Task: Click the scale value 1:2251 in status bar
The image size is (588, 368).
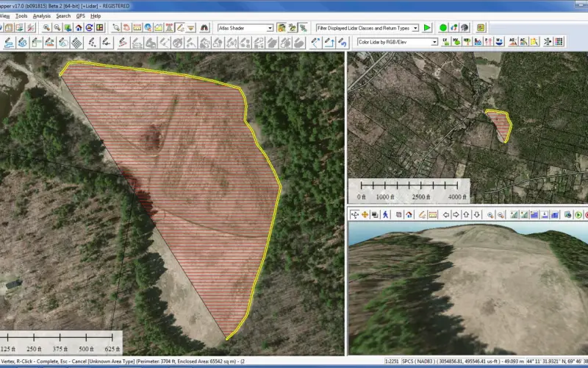Action: pos(392,361)
